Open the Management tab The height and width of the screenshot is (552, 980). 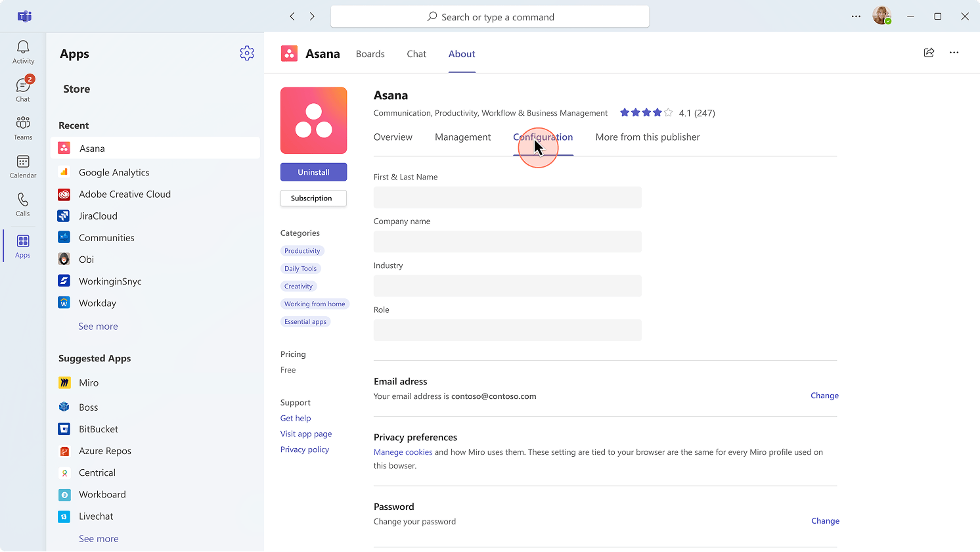[462, 137]
